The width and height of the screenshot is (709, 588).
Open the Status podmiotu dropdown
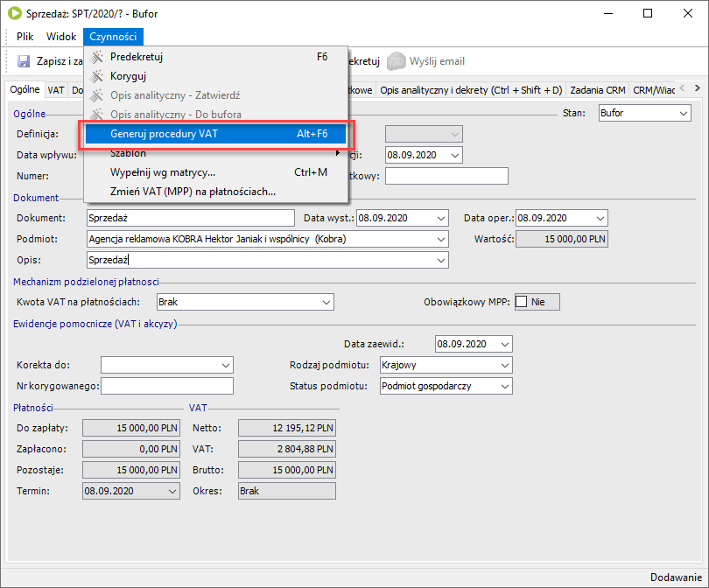coord(505,387)
